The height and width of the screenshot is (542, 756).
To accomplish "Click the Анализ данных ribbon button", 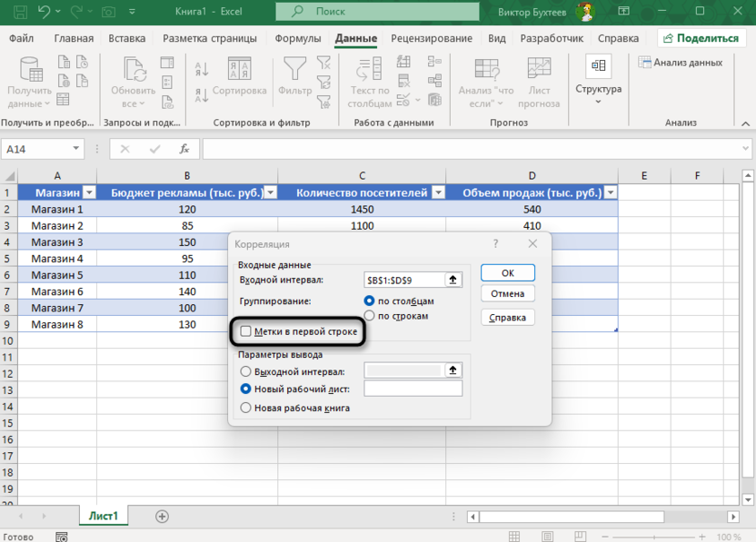I will 681,63.
